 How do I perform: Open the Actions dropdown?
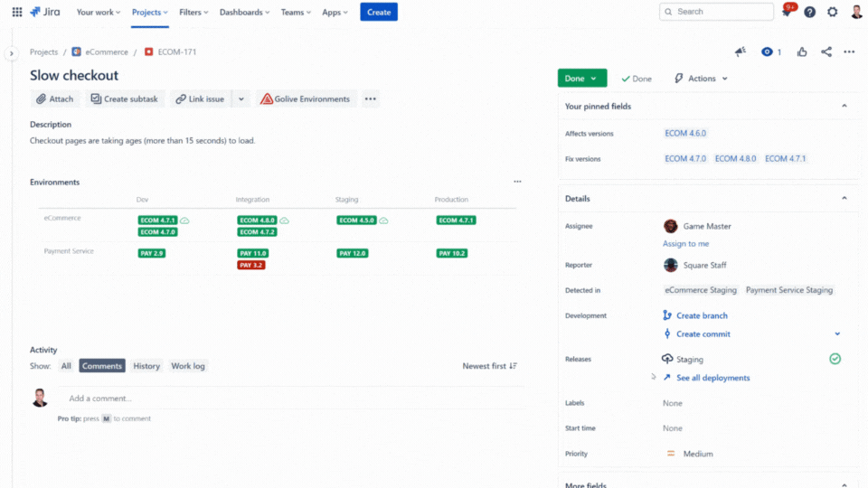click(x=702, y=79)
